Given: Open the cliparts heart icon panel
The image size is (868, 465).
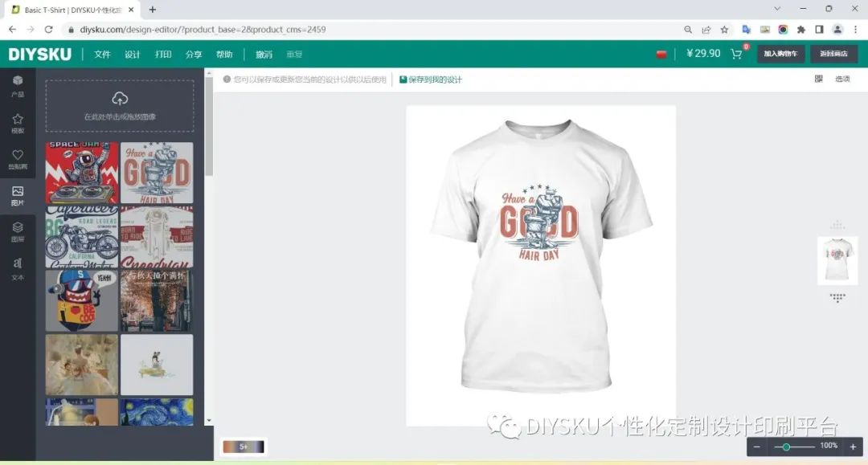Looking at the screenshot, I should [x=18, y=159].
